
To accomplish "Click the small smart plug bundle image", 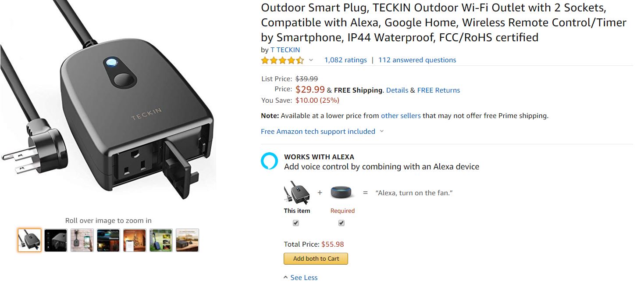I will [x=297, y=193].
